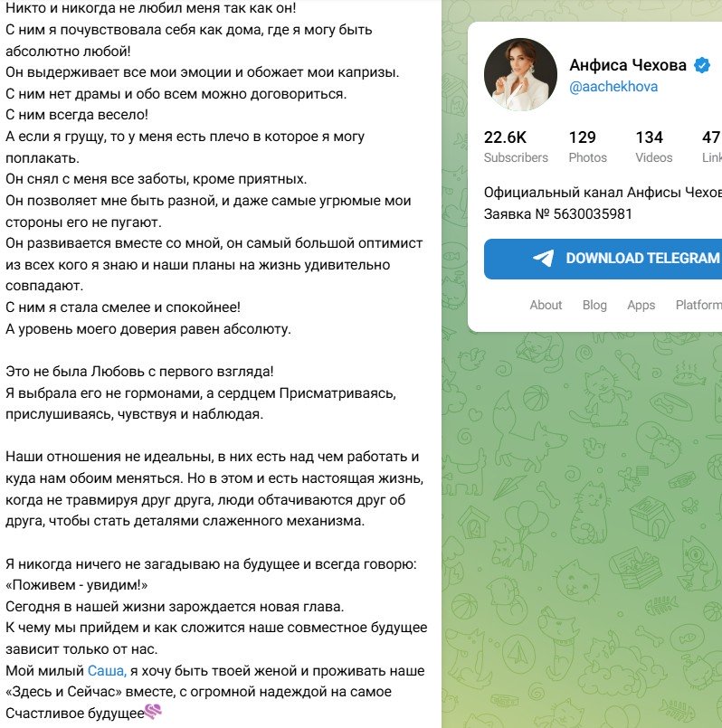Click the partially visible Links counter

712,147
